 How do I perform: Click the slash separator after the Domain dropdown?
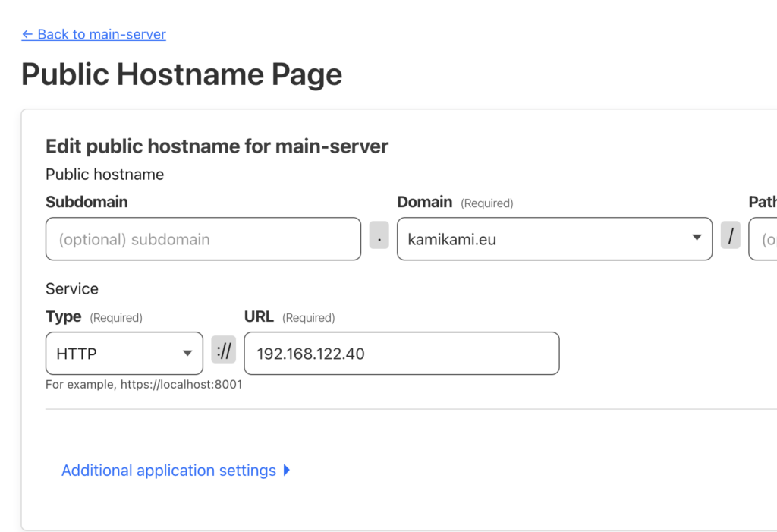click(731, 235)
